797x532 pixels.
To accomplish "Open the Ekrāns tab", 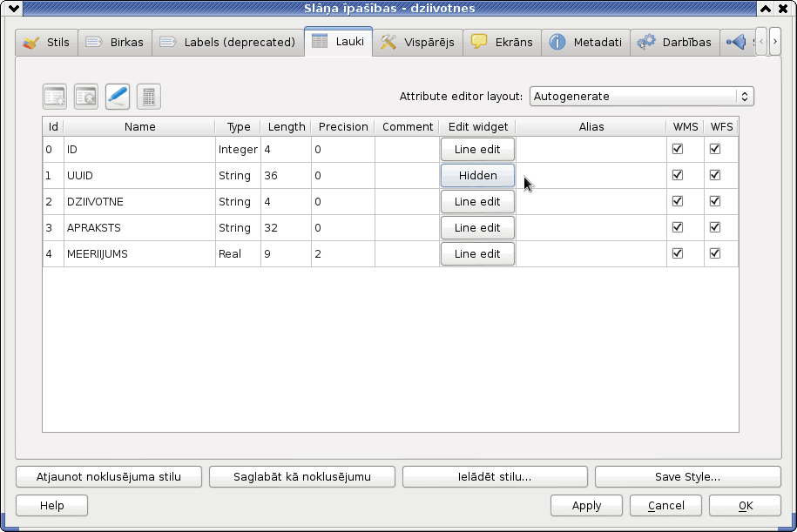I will [x=503, y=42].
